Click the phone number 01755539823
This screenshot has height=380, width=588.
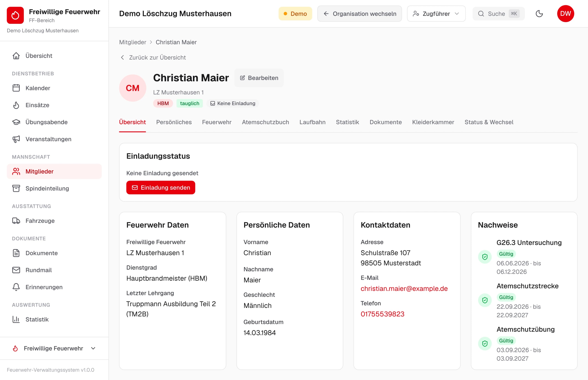[x=382, y=314]
